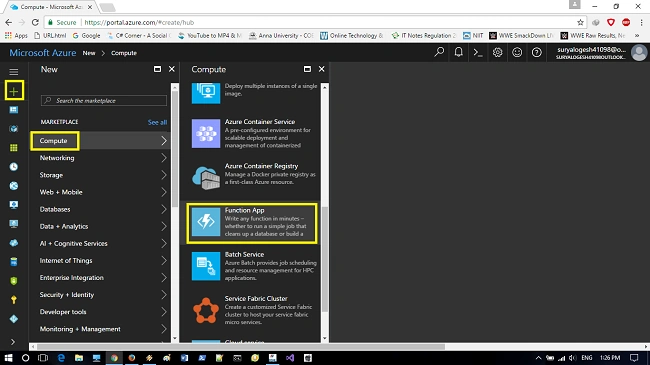Maximize the New blade
650x365 pixels.
[158, 69]
